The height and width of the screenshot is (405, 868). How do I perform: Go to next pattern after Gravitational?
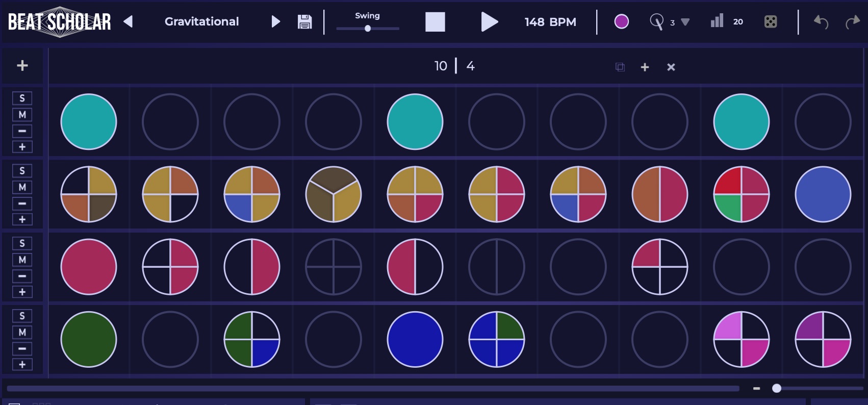tap(275, 21)
